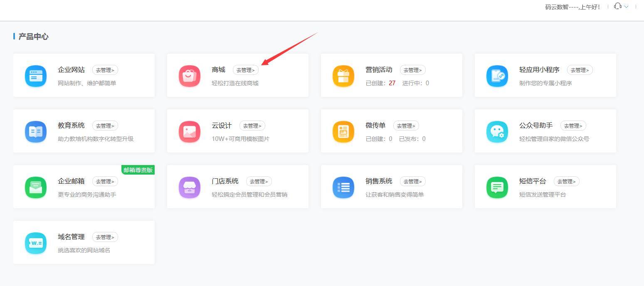Click the 企业邮箱 title text
Image resolution: width=644 pixels, height=286 pixels.
click(71, 181)
